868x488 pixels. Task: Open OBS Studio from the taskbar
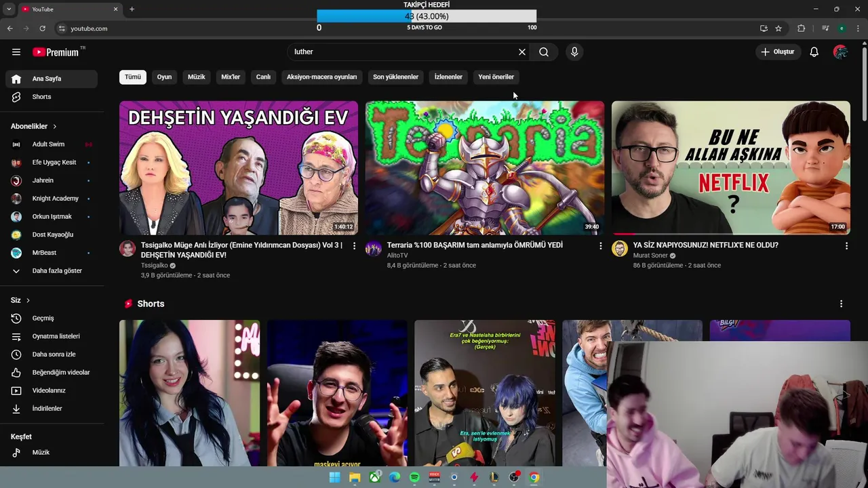[514, 478]
